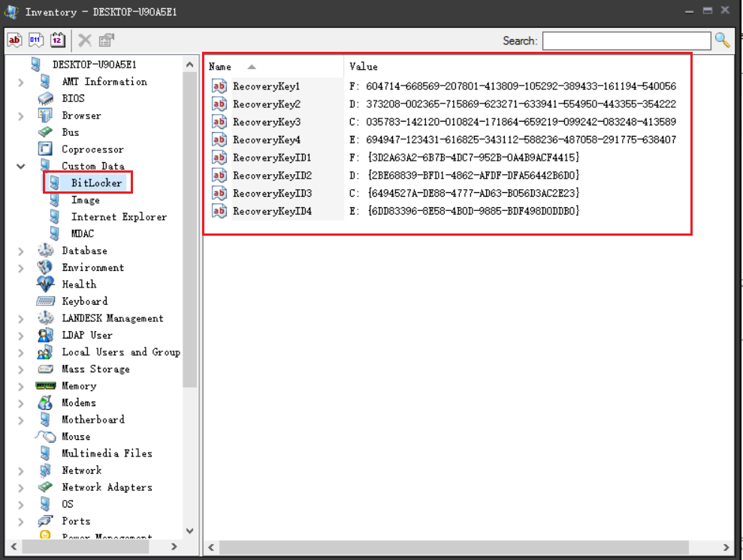Viewport: 743px width, 560px height.
Task: Select the BIOS tree item
Action: 73,98
